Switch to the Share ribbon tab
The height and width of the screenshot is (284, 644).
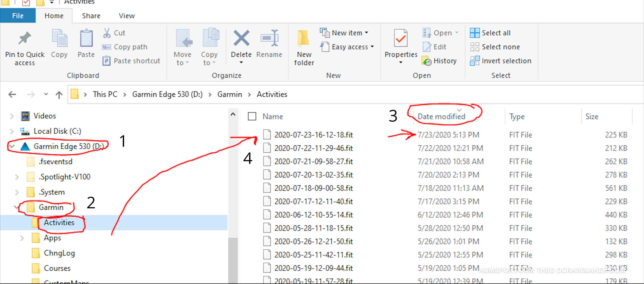click(x=91, y=16)
